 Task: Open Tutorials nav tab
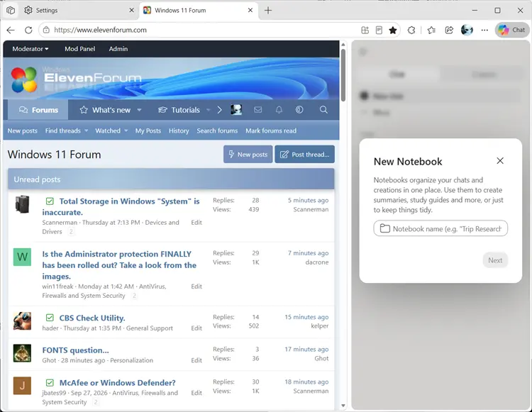pos(180,110)
